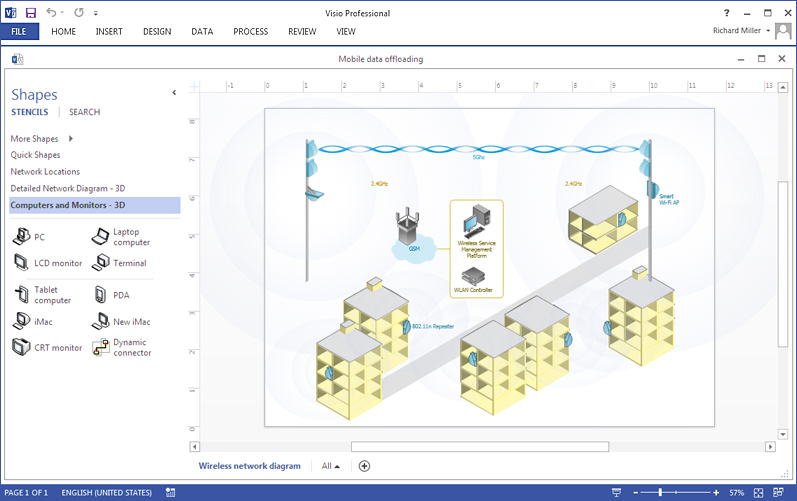Expand the More Shapes arrow
The image size is (797, 501).
coord(71,138)
